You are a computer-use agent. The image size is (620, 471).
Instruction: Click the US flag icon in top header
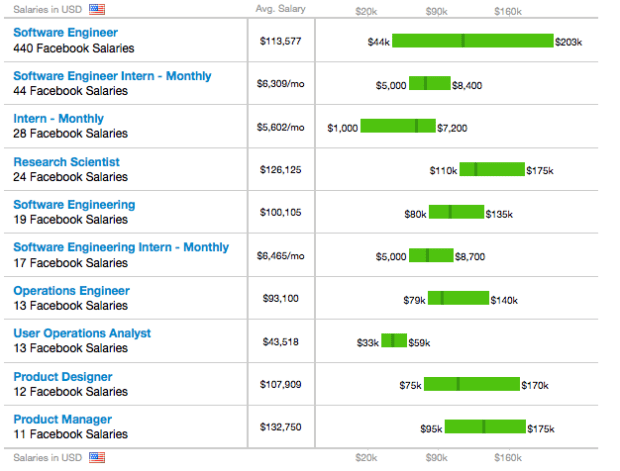tap(97, 9)
